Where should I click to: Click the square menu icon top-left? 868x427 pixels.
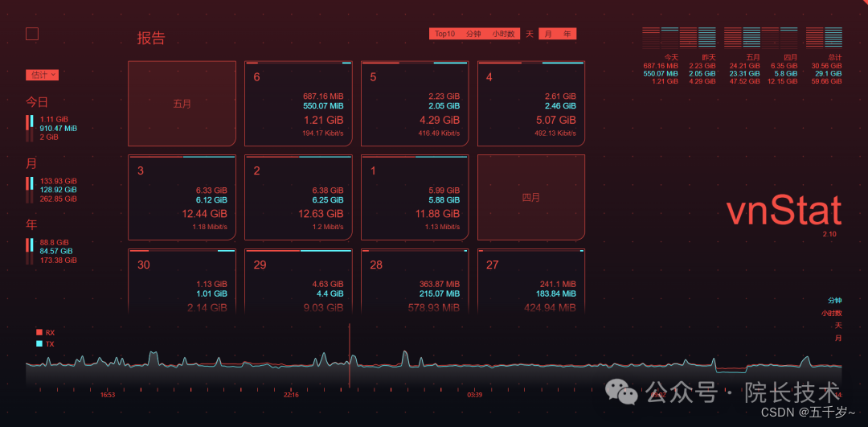point(32,35)
